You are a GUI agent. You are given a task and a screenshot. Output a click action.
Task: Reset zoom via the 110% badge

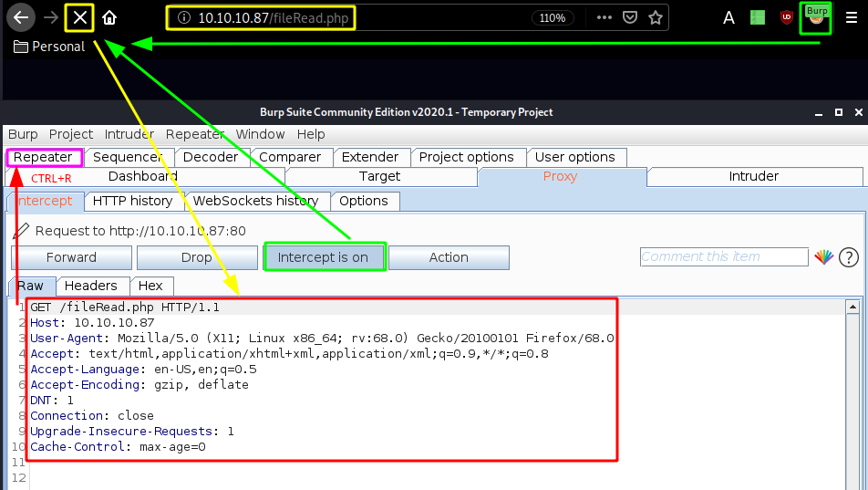[x=553, y=17]
